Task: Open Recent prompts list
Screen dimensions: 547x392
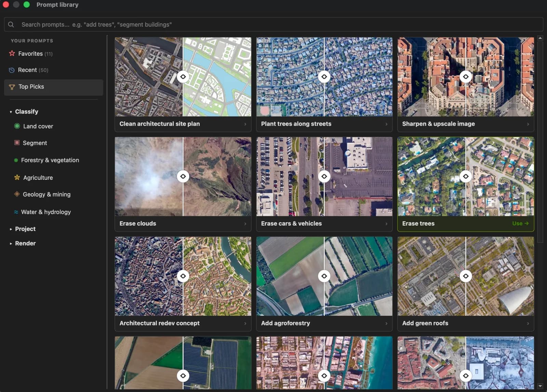Action: click(x=54, y=70)
